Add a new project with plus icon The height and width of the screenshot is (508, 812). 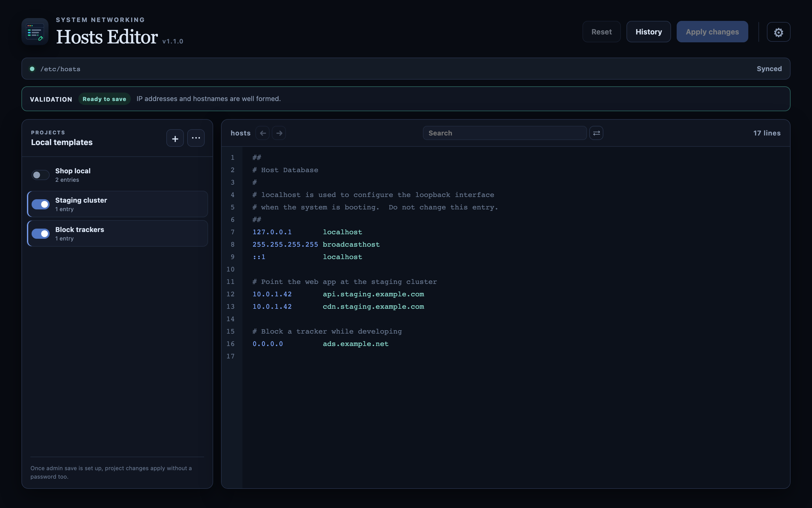click(x=175, y=138)
